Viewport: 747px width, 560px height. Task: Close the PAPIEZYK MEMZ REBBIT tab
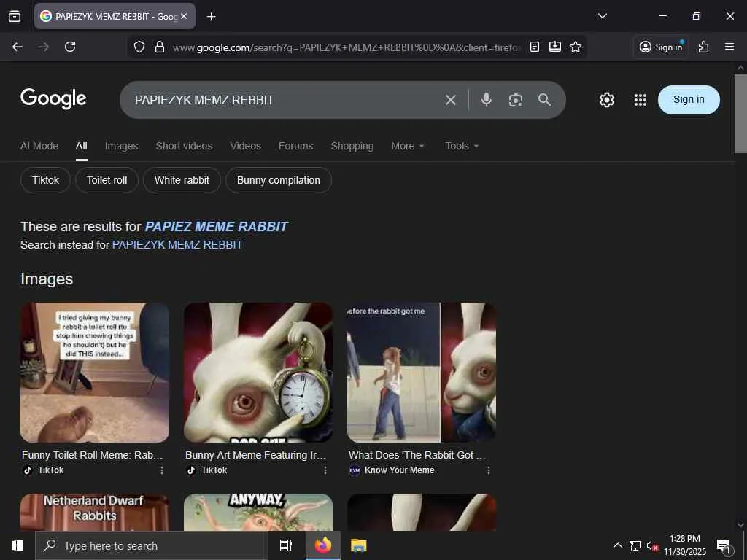184,16
